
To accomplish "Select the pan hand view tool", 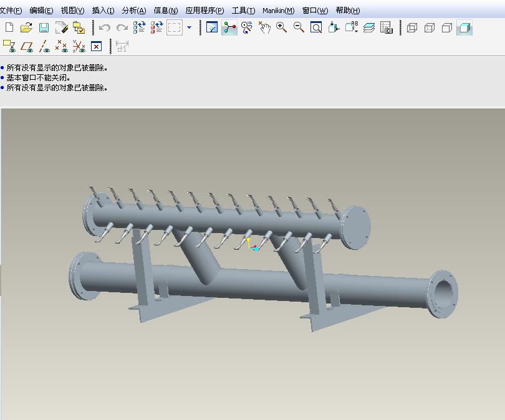I will (x=265, y=27).
